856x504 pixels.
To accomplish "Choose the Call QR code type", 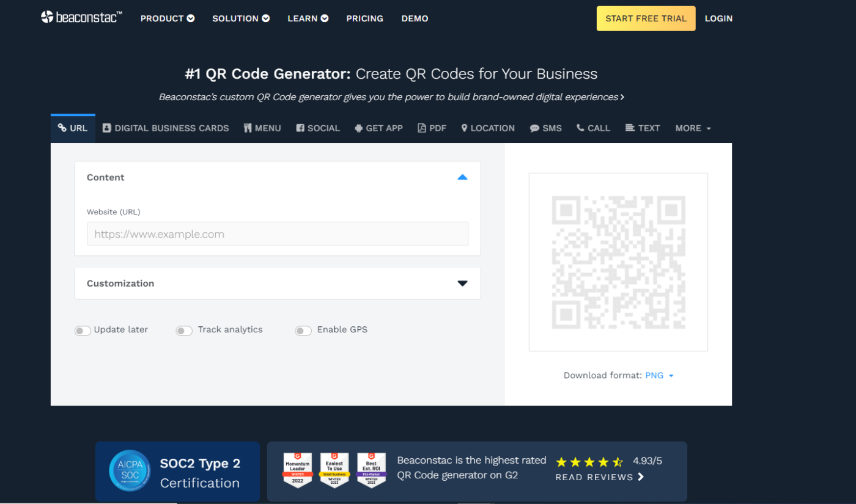I will click(592, 128).
